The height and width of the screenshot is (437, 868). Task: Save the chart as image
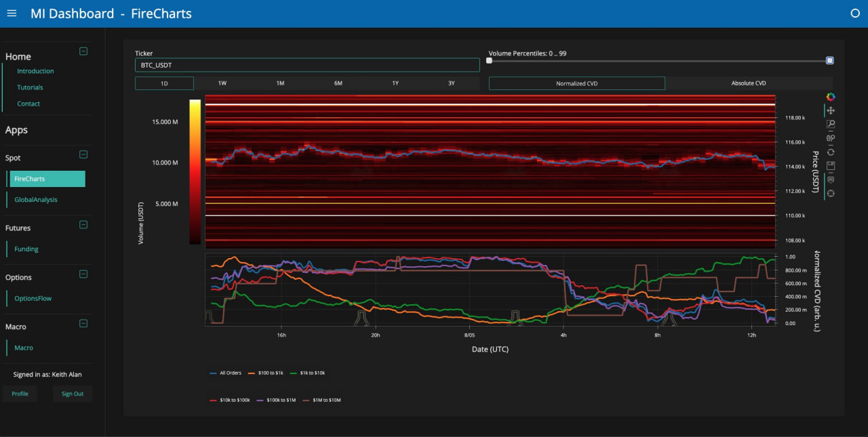point(831,166)
